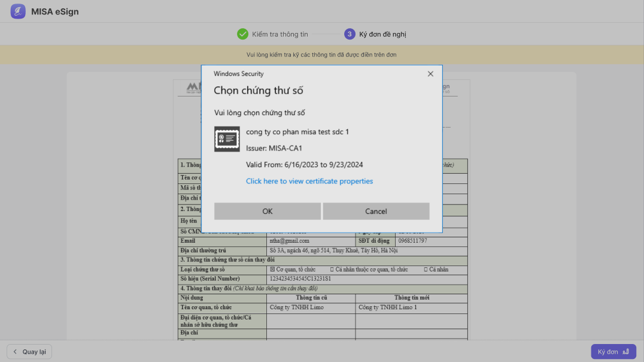Click the MISA eSign title text
This screenshot has width=644, height=362.
pyautogui.click(x=54, y=11)
